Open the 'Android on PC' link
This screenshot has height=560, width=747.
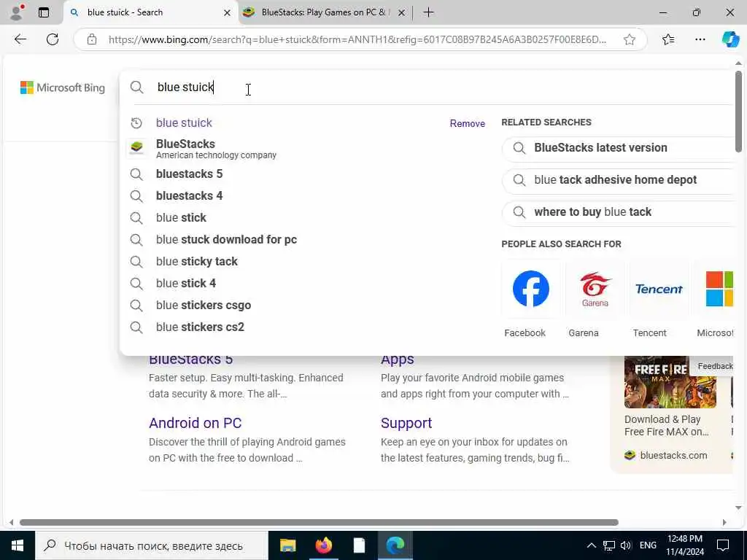(196, 423)
